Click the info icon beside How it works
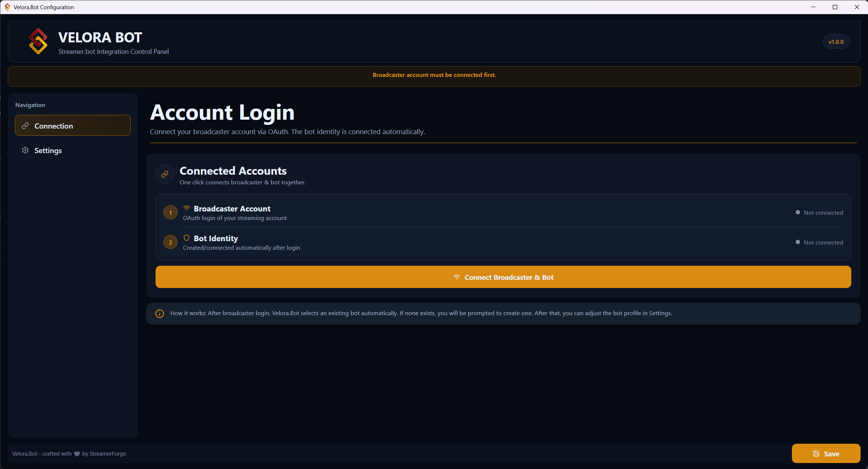The image size is (868, 469). pyautogui.click(x=160, y=314)
